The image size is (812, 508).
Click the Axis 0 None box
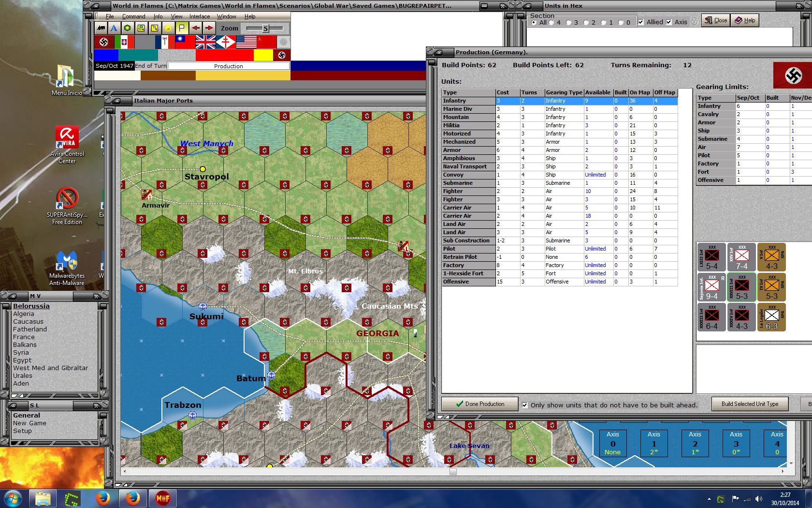pos(612,443)
